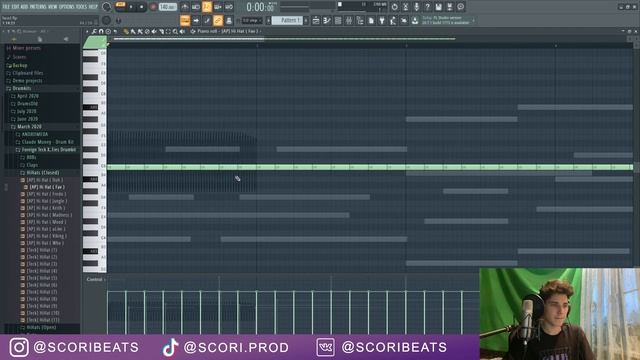The image size is (640, 360).
Task: Select the [AP] Hi Hat ( Fav ) sample
Action: pyautogui.click(x=47, y=187)
